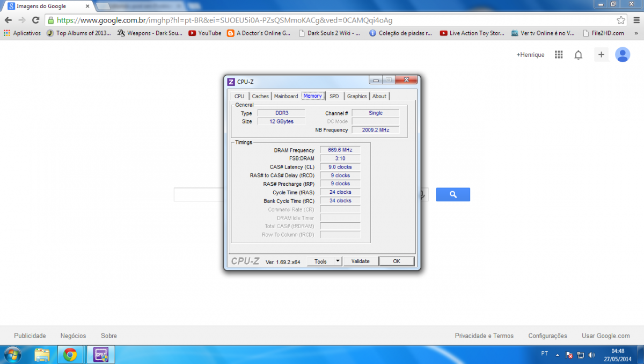644x364 pixels.
Task: Click the memory Type value DDR3
Action: tap(281, 113)
